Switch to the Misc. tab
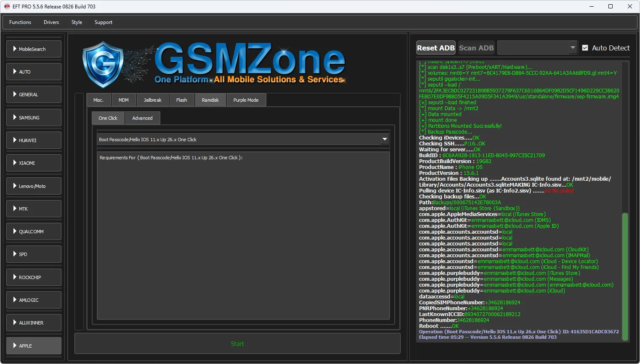This screenshot has height=364, width=640. 98,100
